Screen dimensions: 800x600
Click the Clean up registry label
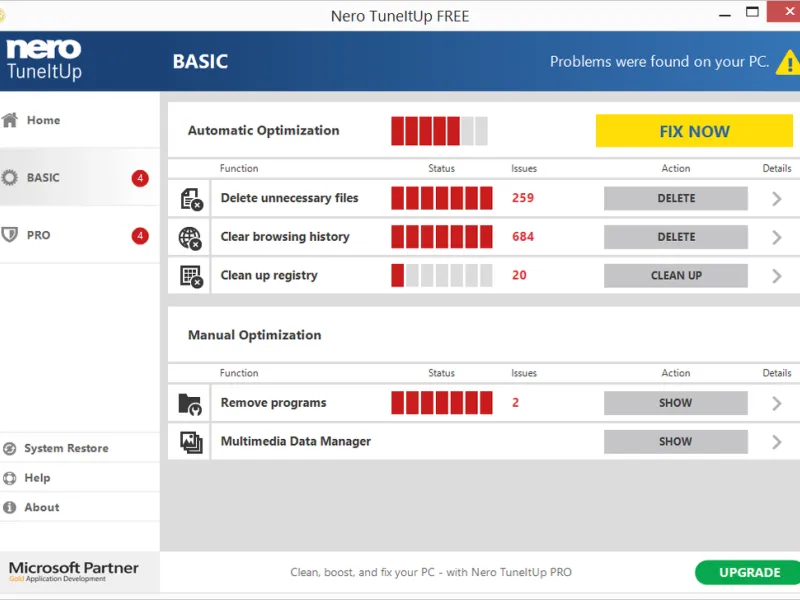(269, 276)
